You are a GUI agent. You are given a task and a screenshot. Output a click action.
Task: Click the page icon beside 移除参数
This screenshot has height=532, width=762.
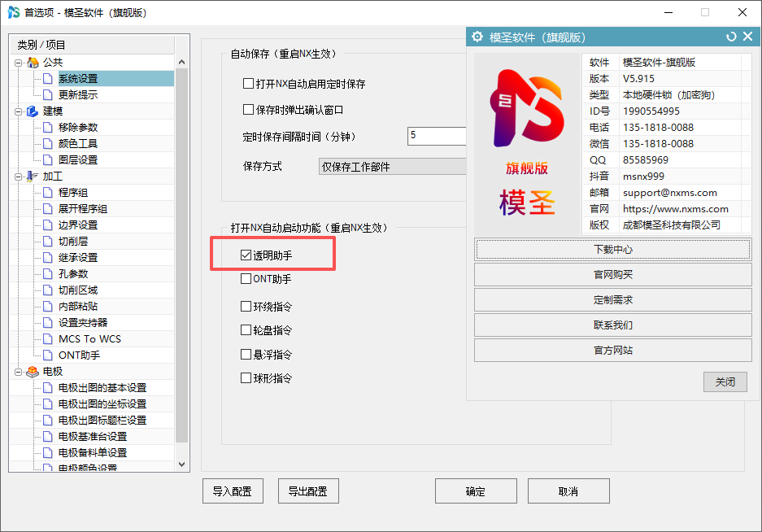(x=48, y=128)
